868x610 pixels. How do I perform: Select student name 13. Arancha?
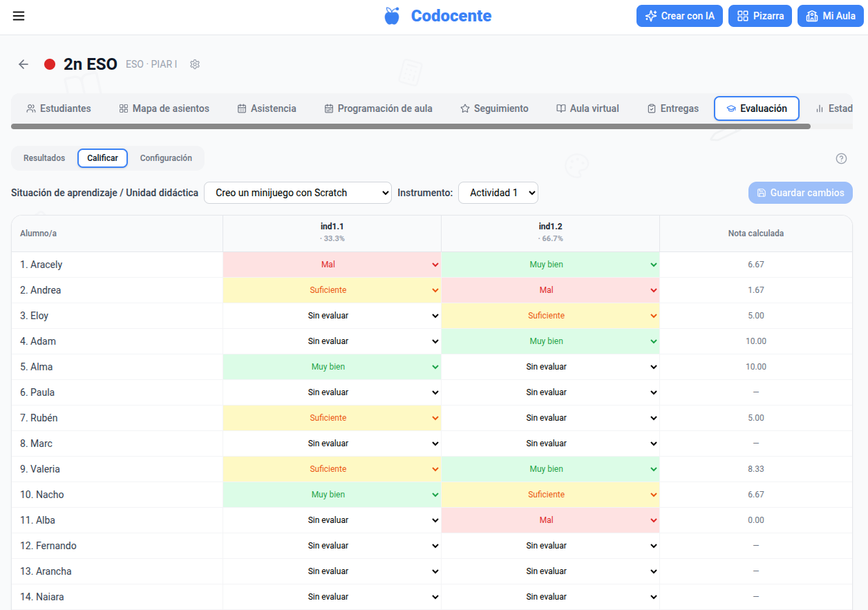click(46, 571)
